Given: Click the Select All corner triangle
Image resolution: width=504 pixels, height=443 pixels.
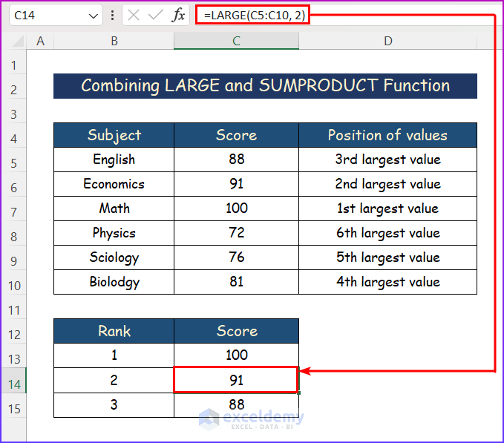Looking at the screenshot, I should (x=18, y=41).
